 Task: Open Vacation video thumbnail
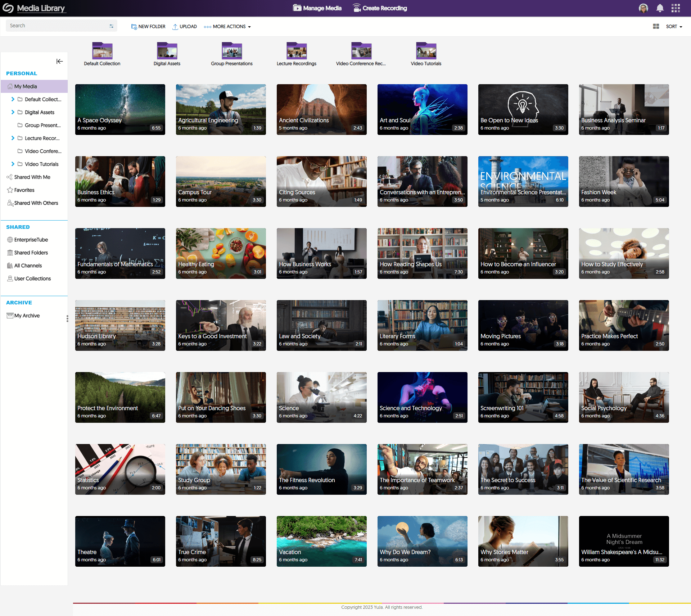pos(322,541)
